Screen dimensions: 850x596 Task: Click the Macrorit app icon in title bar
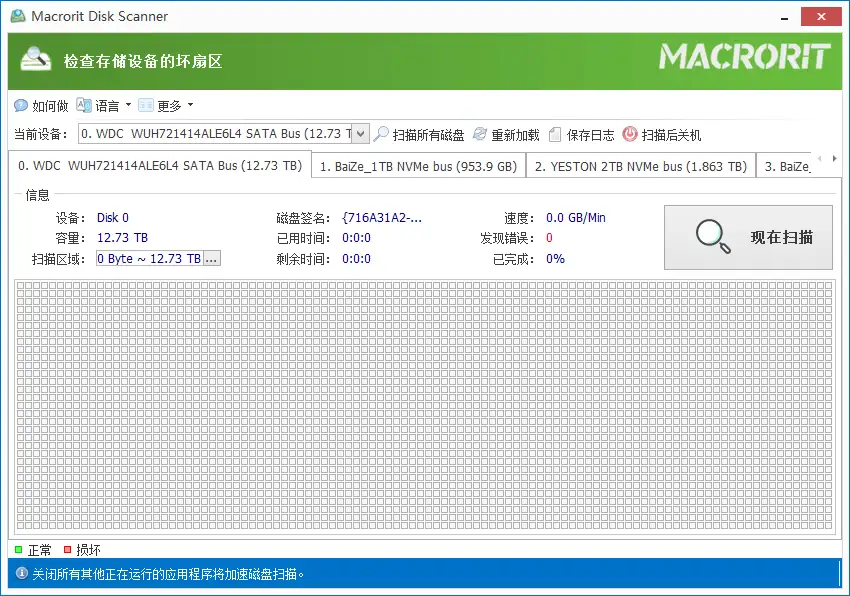pyautogui.click(x=17, y=16)
